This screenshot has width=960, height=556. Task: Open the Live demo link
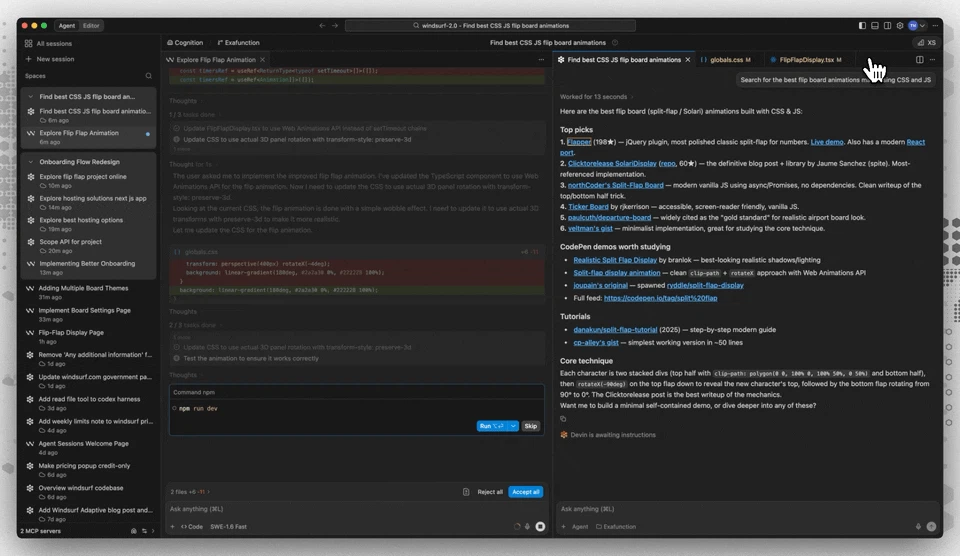click(x=827, y=142)
